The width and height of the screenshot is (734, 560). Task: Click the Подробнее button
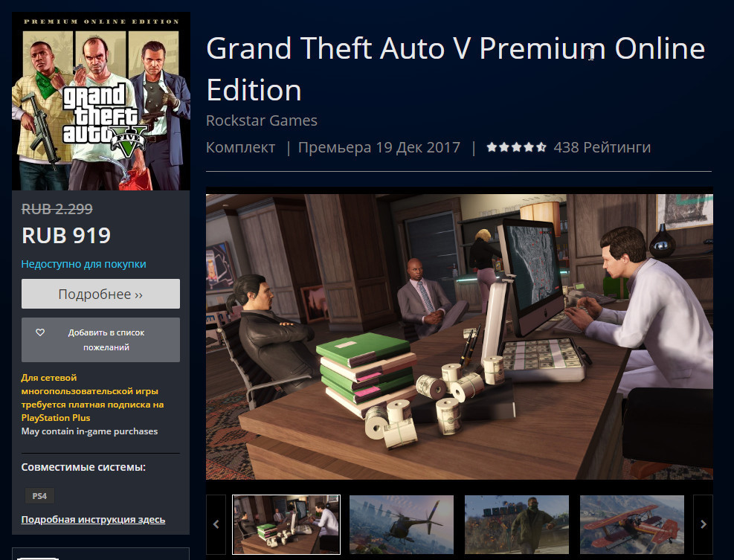[100, 294]
